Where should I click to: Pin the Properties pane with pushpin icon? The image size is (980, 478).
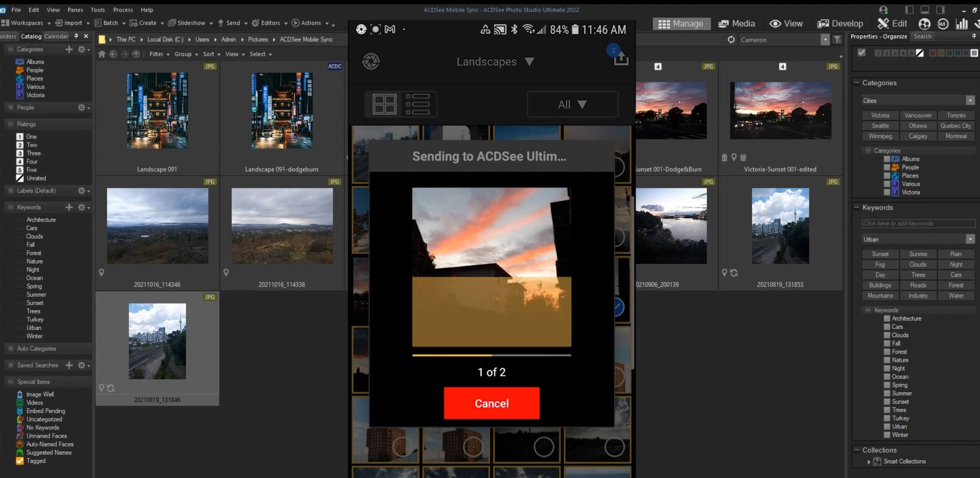click(973, 37)
